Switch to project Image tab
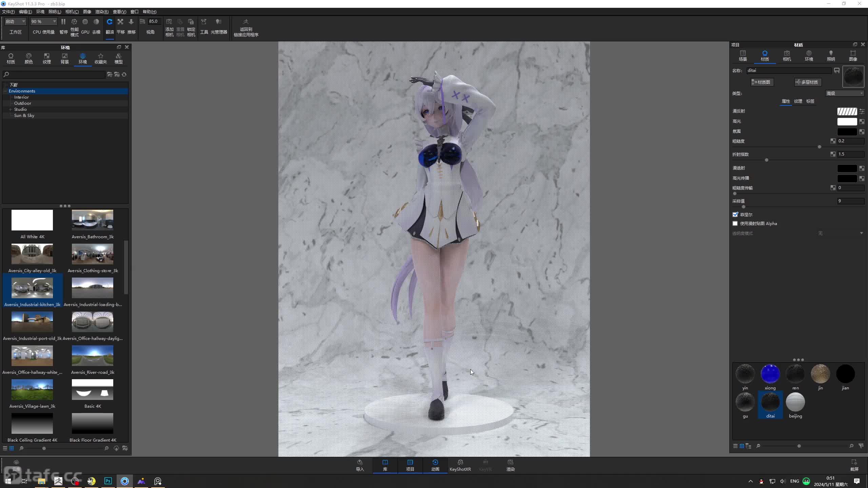The width and height of the screenshot is (868, 488). pos(853,56)
